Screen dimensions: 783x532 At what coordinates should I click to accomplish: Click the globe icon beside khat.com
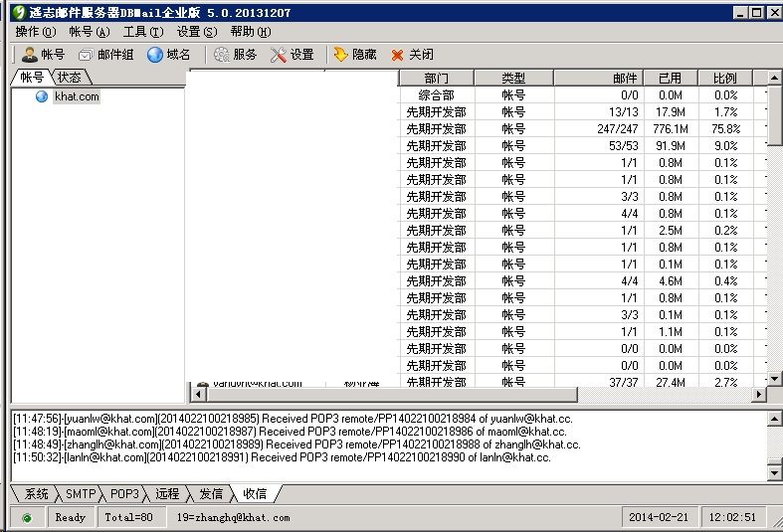coord(42,96)
